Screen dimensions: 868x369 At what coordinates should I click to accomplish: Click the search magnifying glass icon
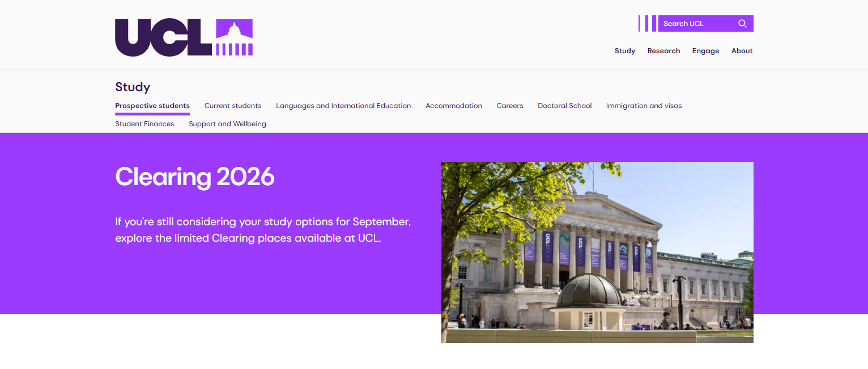pos(742,24)
